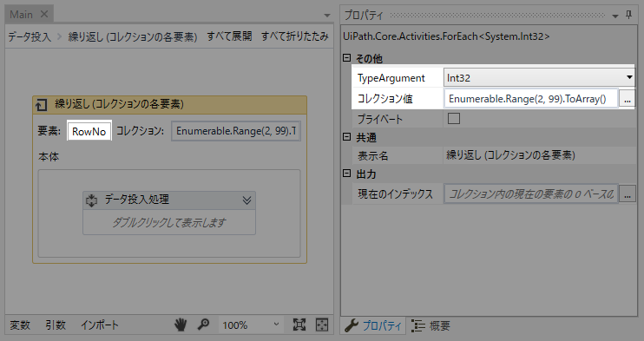644x341 pixels.
Task: Collapse the 共通 property section
Action: click(x=346, y=137)
